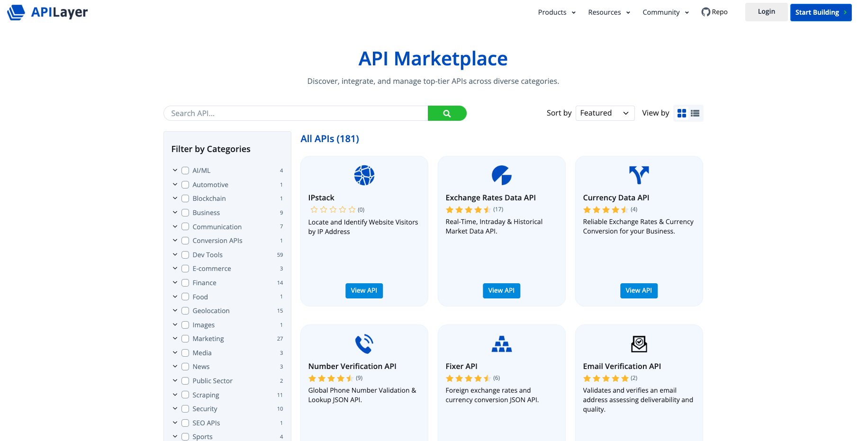Click the Currency Data API star rating
Image resolution: width=868 pixels, height=441 pixels.
click(x=606, y=209)
